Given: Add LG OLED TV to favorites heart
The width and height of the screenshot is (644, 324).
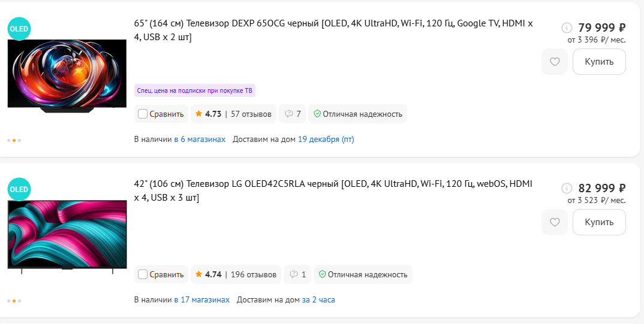Looking at the screenshot, I should coord(555,222).
